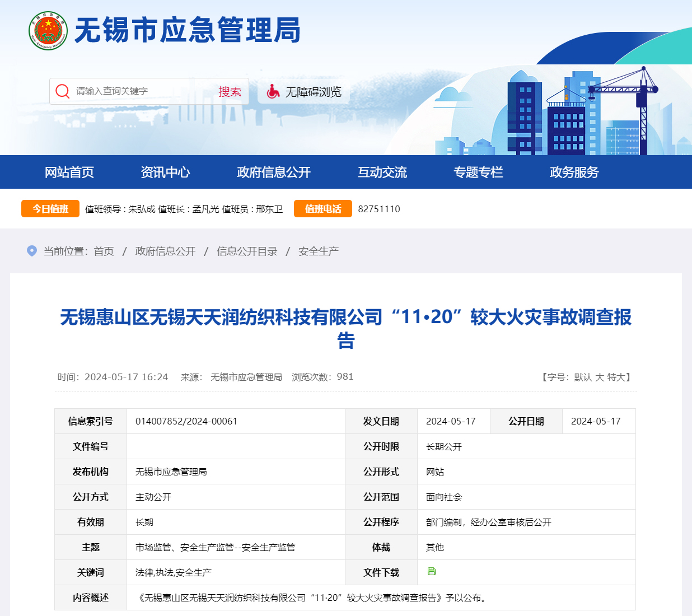This screenshot has width=692, height=616.
Task: Click the 政府信息公开 breadcrumb link
Action: click(166, 251)
